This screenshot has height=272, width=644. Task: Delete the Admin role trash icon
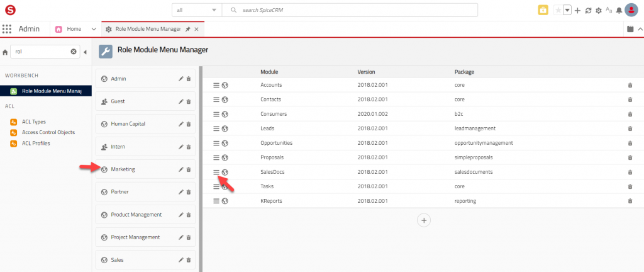click(189, 79)
